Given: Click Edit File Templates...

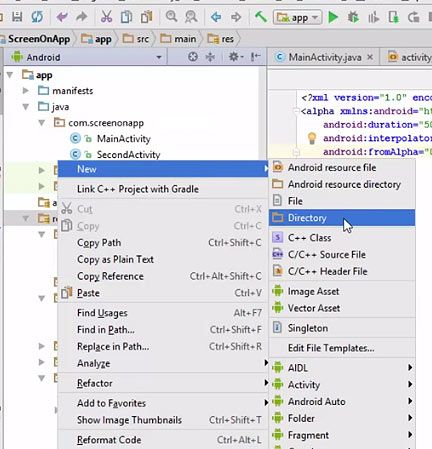Looking at the screenshot, I should (342, 348).
